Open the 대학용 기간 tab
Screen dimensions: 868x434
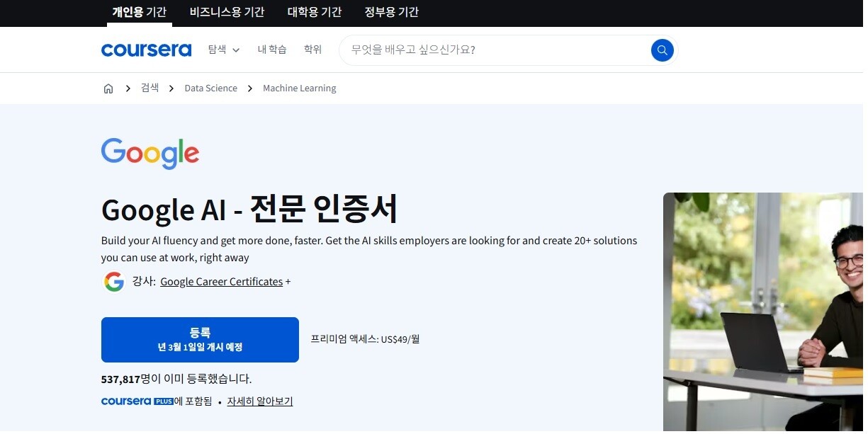(x=315, y=12)
